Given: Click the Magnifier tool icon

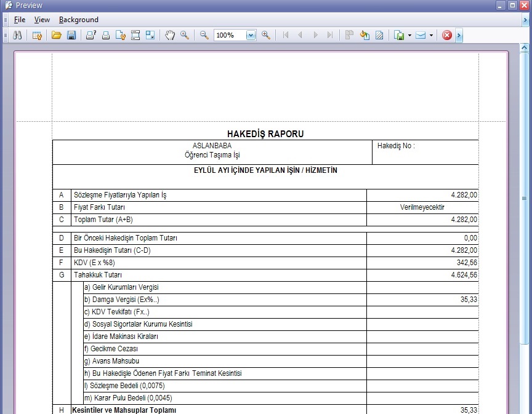Looking at the screenshot, I should [x=184, y=35].
